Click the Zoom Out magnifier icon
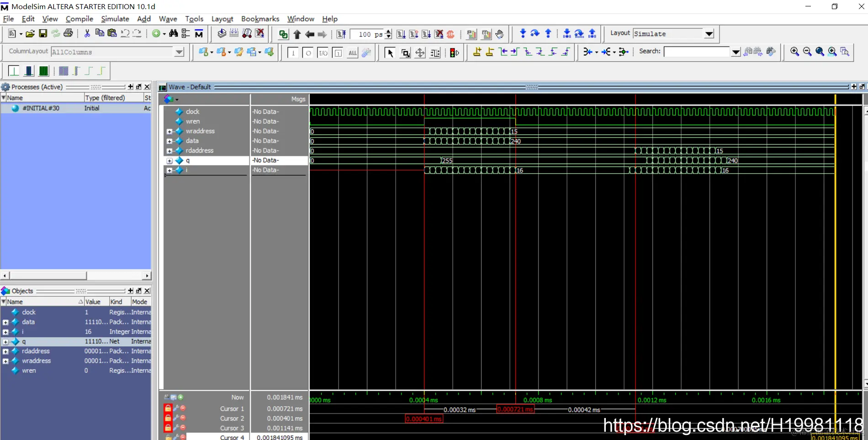The height and width of the screenshot is (440, 868). pos(807,52)
